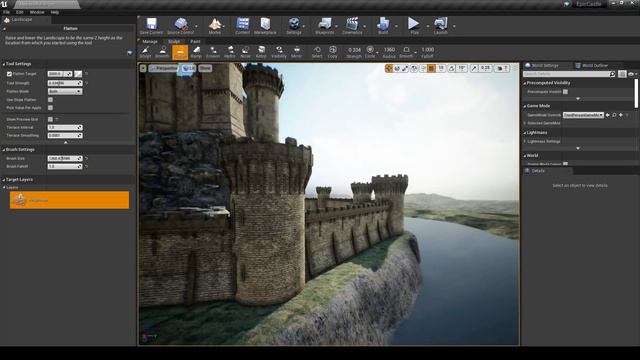Open the viewport options arrow menu
Image resolution: width=640 pixels, height=360 pixels.
point(143,69)
